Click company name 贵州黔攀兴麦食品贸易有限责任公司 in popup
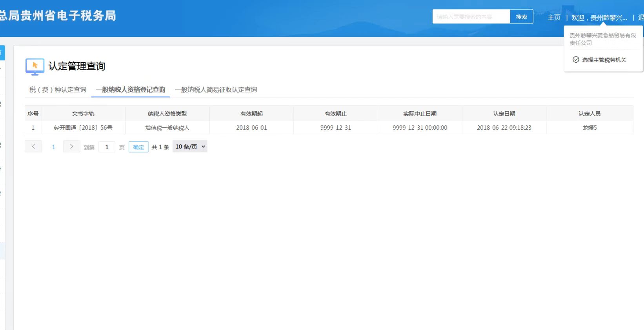This screenshot has width=644, height=330. point(602,39)
